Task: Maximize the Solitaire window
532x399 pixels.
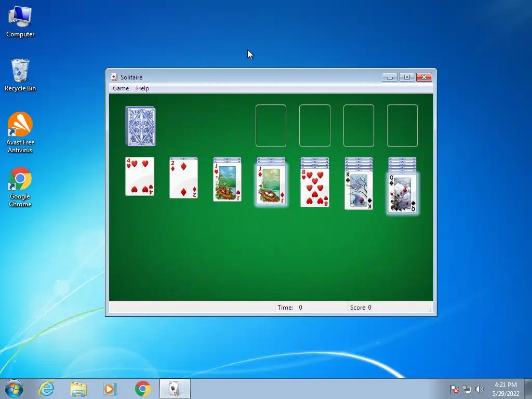Action: click(407, 77)
